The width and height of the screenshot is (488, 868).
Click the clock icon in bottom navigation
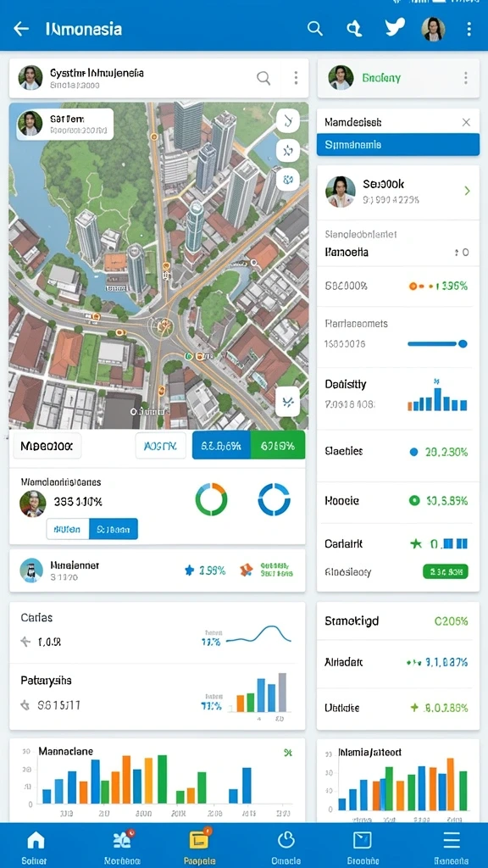click(x=286, y=840)
